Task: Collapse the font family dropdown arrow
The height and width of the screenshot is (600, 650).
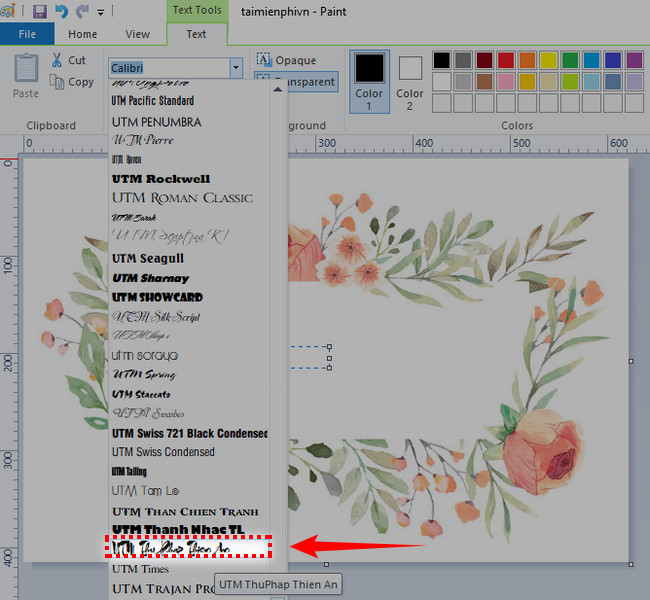Action: tap(236, 68)
